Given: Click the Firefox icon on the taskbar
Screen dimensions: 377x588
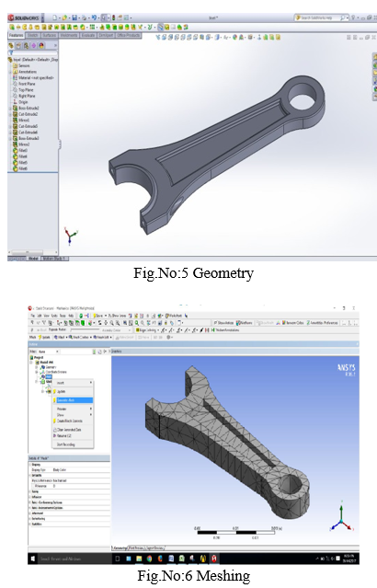Looking at the screenshot, I should pyautogui.click(x=160, y=559).
